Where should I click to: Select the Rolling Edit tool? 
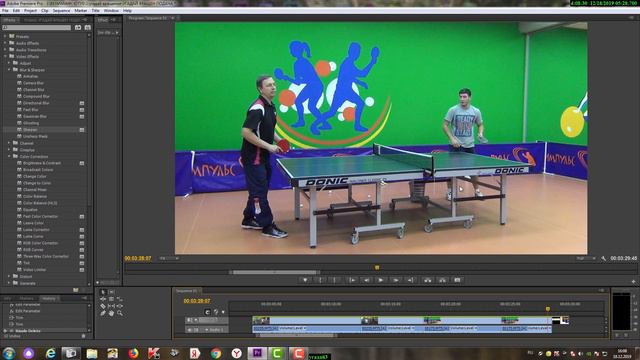[111, 299]
